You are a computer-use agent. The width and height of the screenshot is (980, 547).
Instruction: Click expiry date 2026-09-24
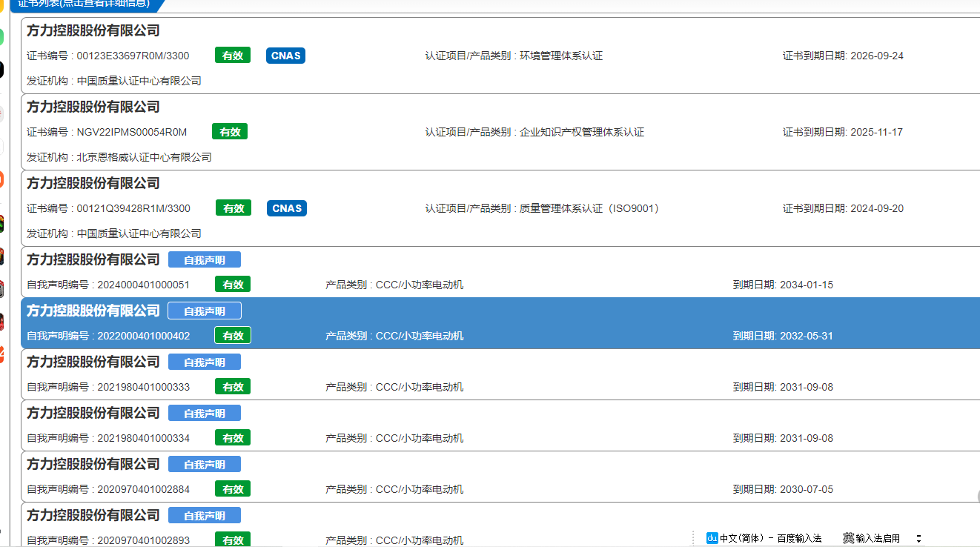(x=877, y=56)
